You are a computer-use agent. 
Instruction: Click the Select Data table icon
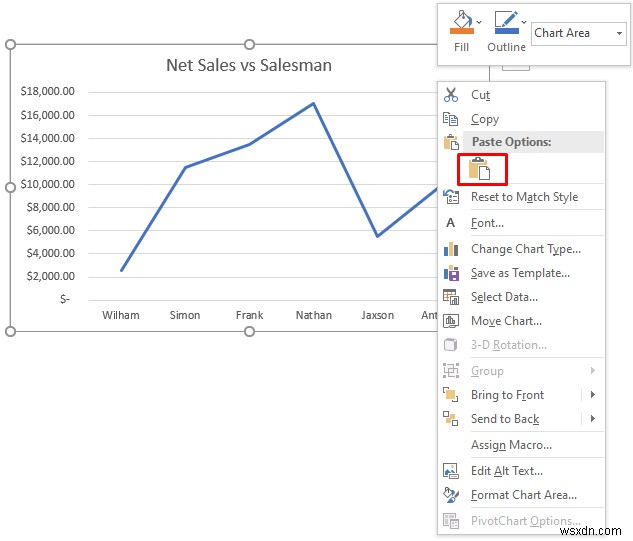(x=451, y=297)
